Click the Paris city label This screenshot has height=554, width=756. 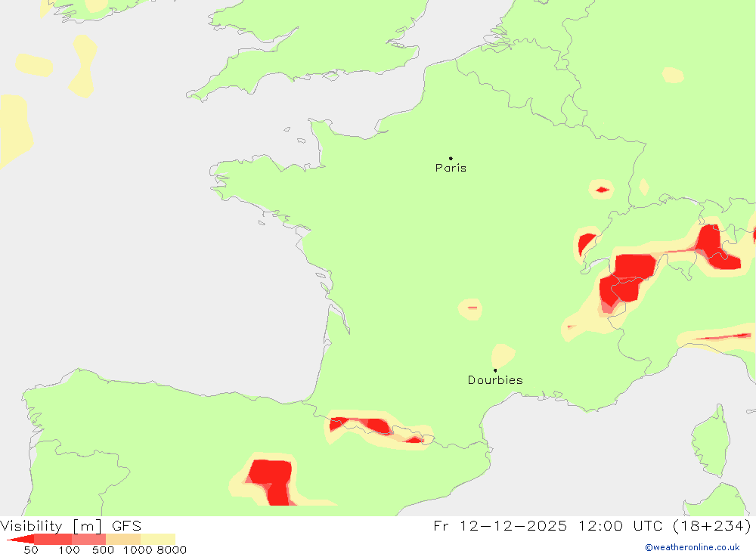coord(451,168)
